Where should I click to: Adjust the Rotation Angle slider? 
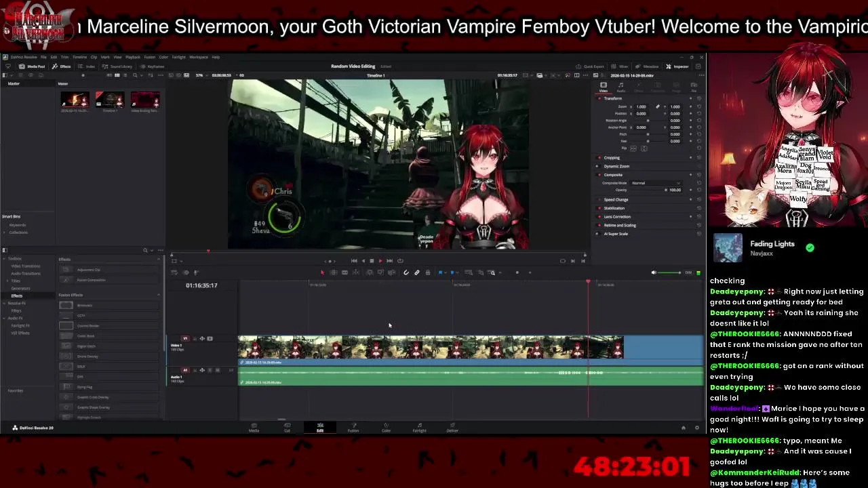[648, 121]
